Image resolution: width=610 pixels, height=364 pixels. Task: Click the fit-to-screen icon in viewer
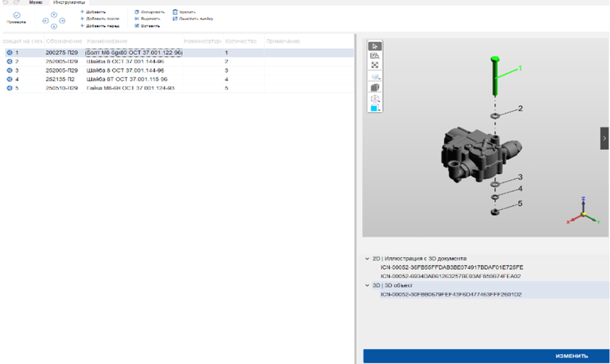coord(375,66)
